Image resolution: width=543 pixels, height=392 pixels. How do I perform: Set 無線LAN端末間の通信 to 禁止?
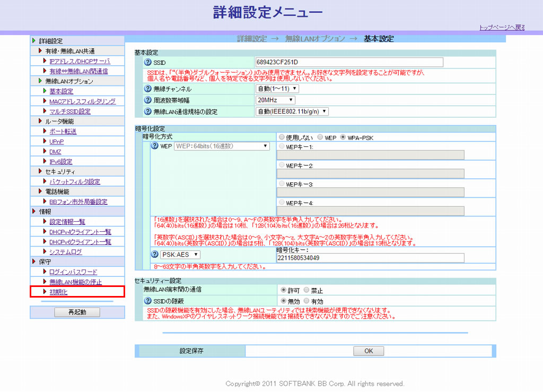pyautogui.click(x=307, y=291)
